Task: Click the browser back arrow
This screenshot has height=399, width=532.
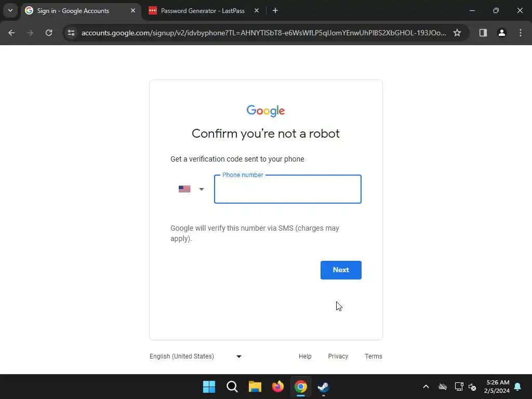Action: [11, 33]
